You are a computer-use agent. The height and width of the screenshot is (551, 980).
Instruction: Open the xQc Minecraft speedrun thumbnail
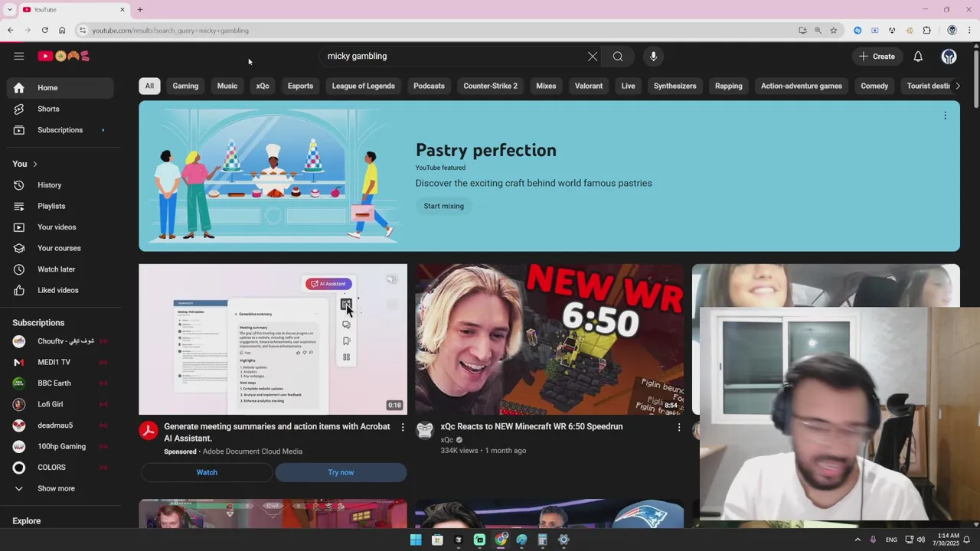(549, 339)
